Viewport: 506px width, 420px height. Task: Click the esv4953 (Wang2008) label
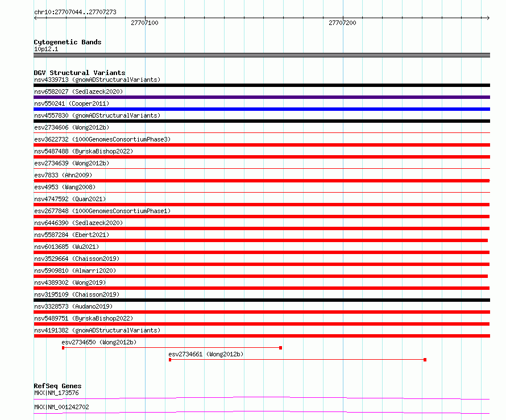click(x=65, y=187)
